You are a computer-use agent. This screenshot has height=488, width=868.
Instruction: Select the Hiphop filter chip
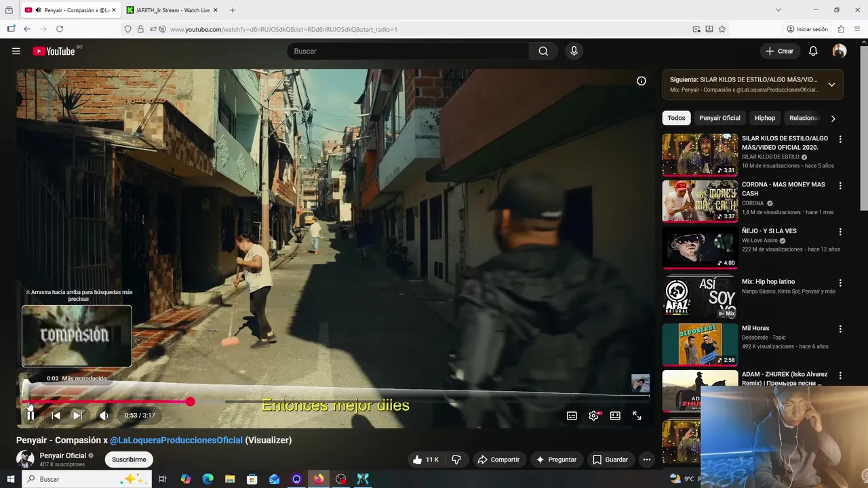pyautogui.click(x=765, y=118)
